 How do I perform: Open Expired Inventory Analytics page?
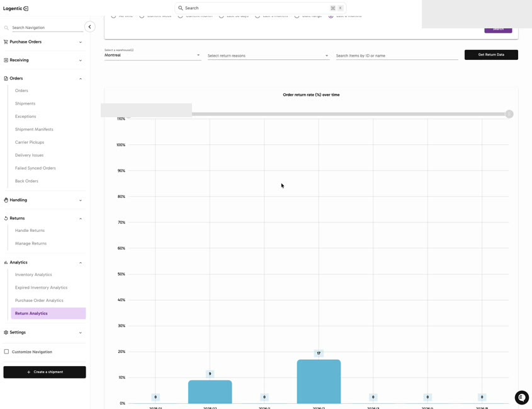41,288
